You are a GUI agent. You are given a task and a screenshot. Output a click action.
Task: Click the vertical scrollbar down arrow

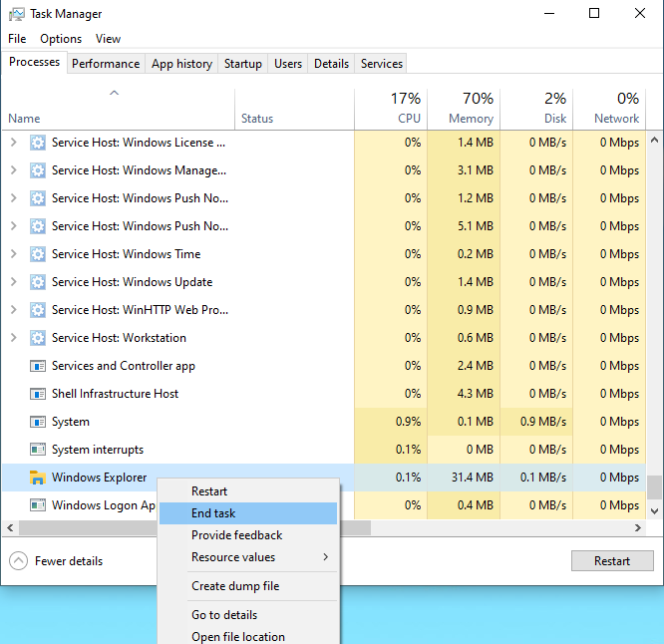tap(655, 511)
